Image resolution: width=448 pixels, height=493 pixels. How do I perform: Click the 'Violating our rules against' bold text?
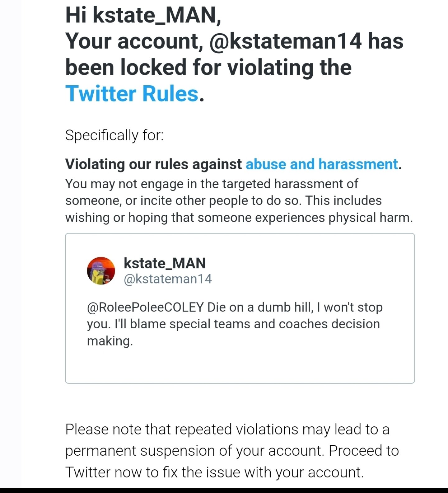coord(153,164)
